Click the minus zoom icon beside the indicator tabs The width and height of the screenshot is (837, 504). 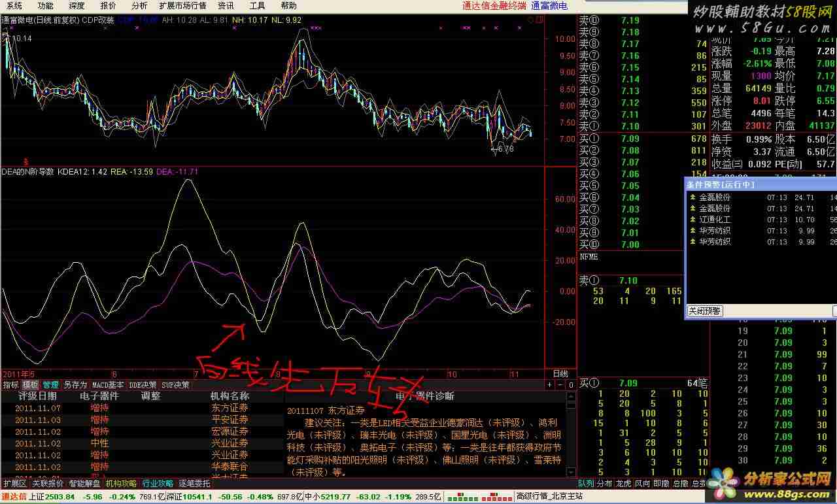(x=561, y=385)
